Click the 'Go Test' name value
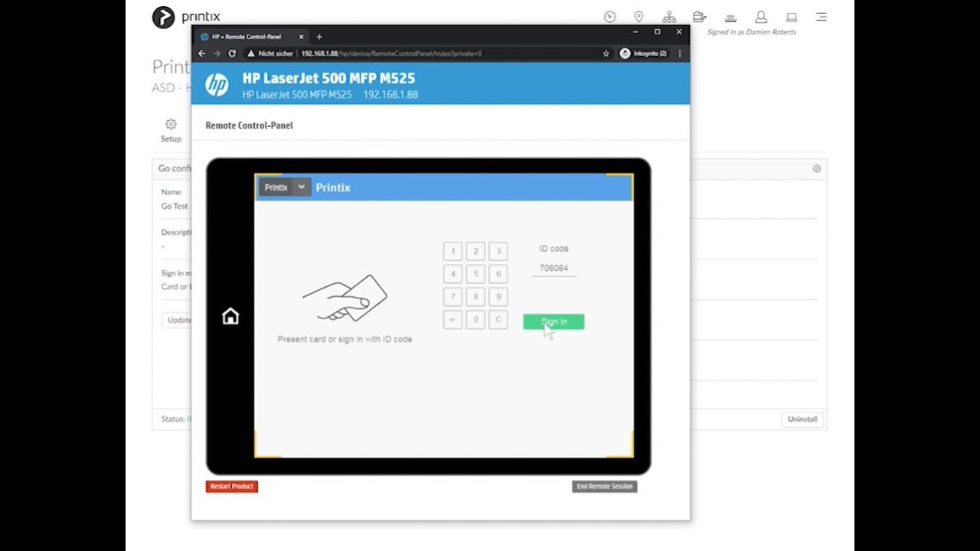 point(175,206)
